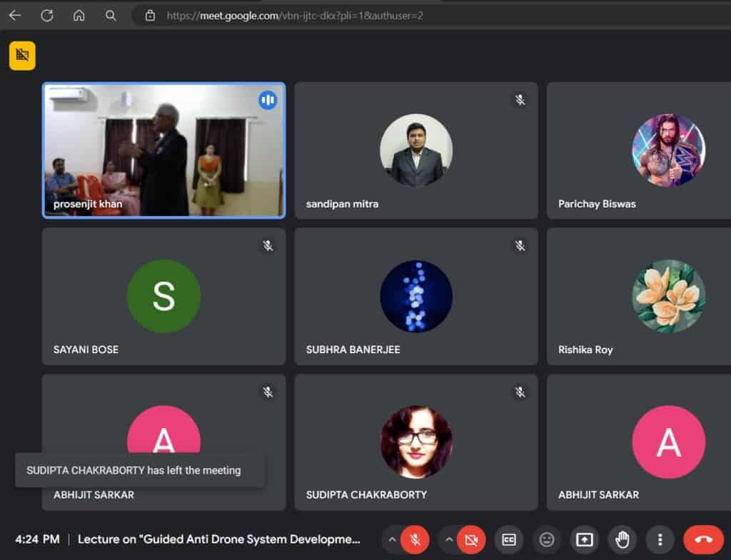The image size is (731, 560).
Task: Select prosenjit khan's video tile
Action: tap(163, 150)
